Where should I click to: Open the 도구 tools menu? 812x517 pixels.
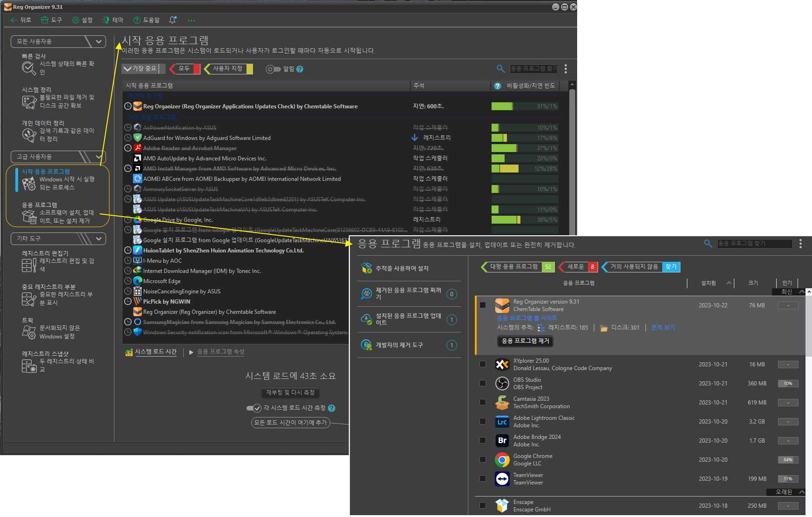pyautogui.click(x=51, y=20)
